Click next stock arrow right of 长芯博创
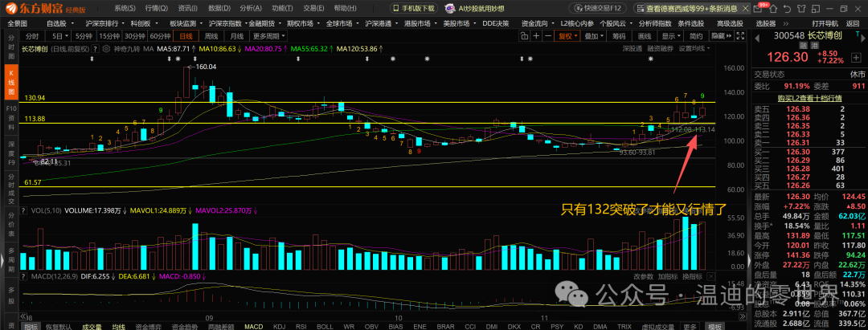Image resolution: width=868 pixels, height=330 pixels. tap(863, 39)
